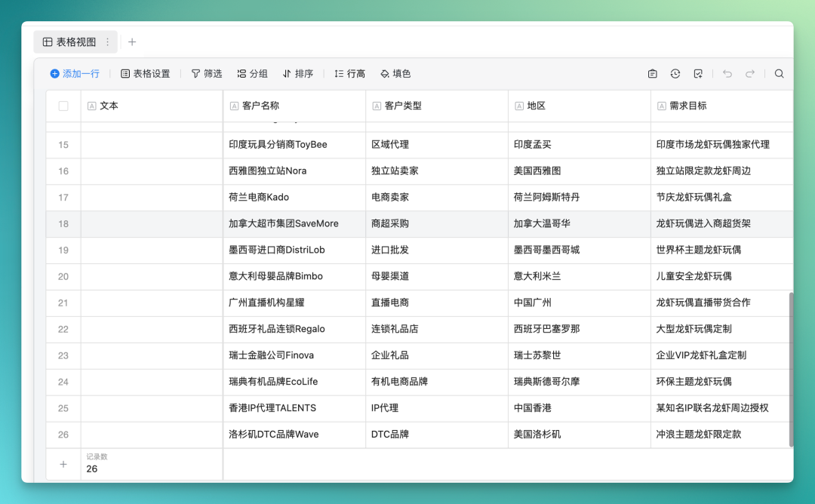Click the type icon beside 地区

click(519, 106)
